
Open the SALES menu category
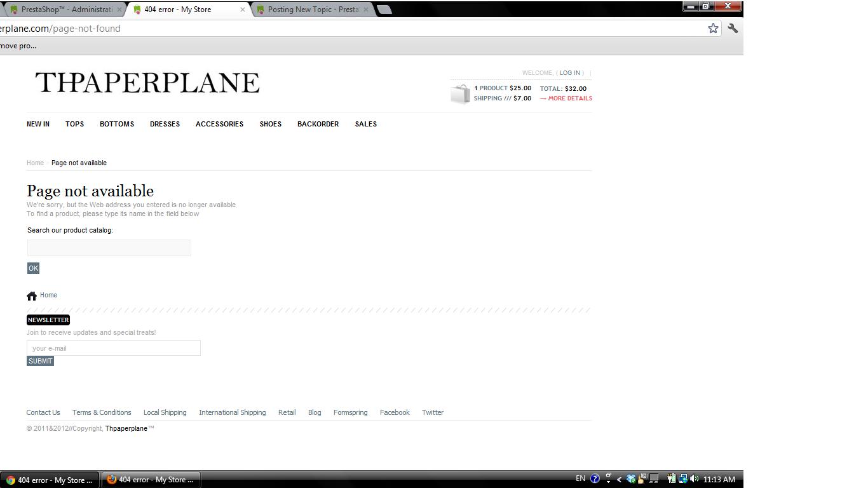(x=366, y=124)
